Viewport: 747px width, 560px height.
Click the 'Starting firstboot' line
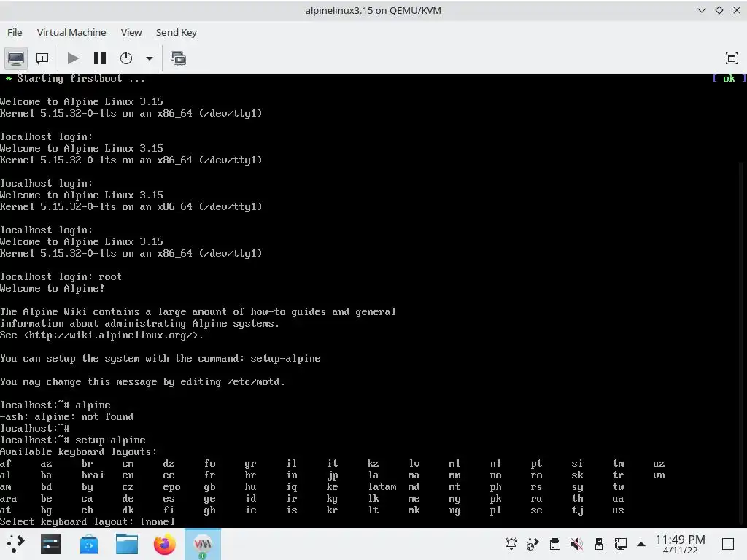coord(75,79)
